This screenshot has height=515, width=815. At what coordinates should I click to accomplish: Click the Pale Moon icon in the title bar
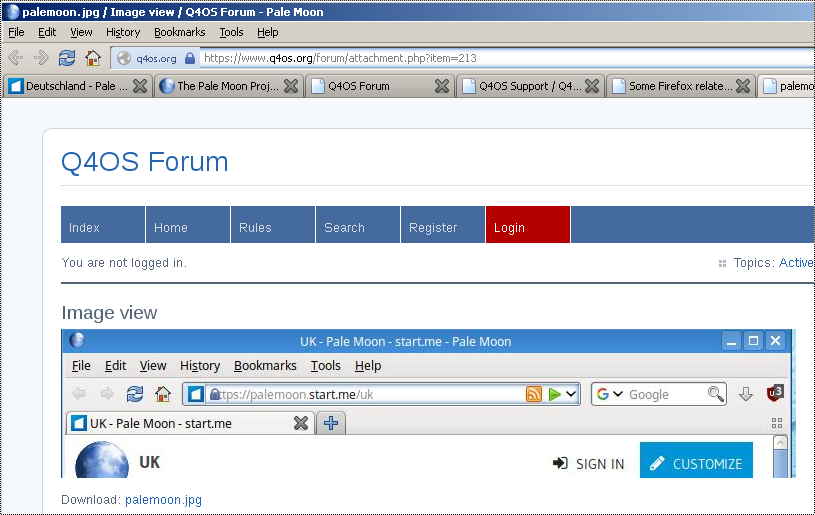(12, 12)
